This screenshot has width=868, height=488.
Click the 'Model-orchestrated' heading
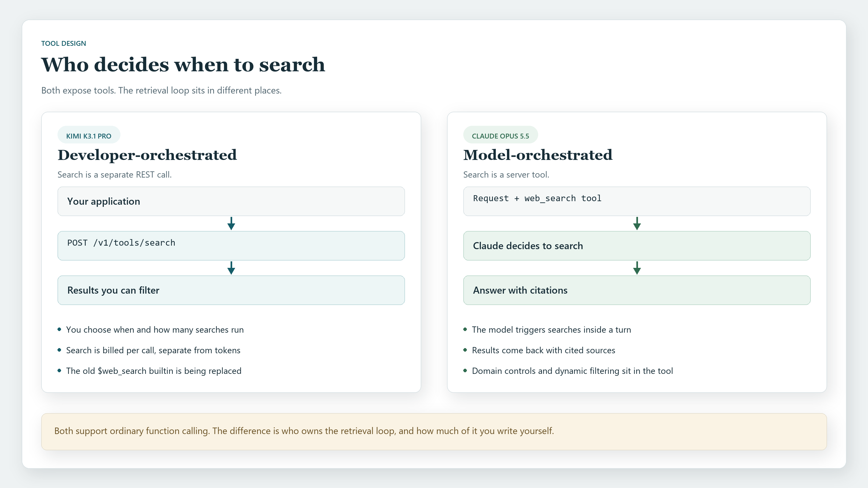(x=537, y=155)
